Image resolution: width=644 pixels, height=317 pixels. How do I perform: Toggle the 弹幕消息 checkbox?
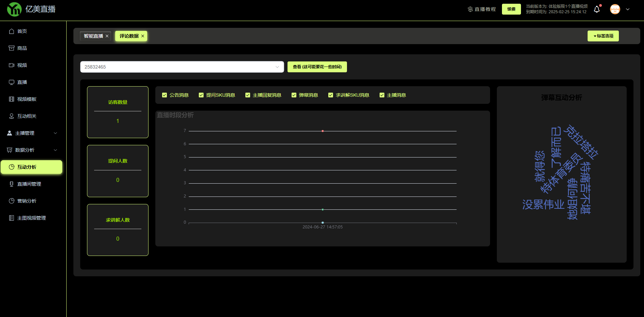[294, 95]
